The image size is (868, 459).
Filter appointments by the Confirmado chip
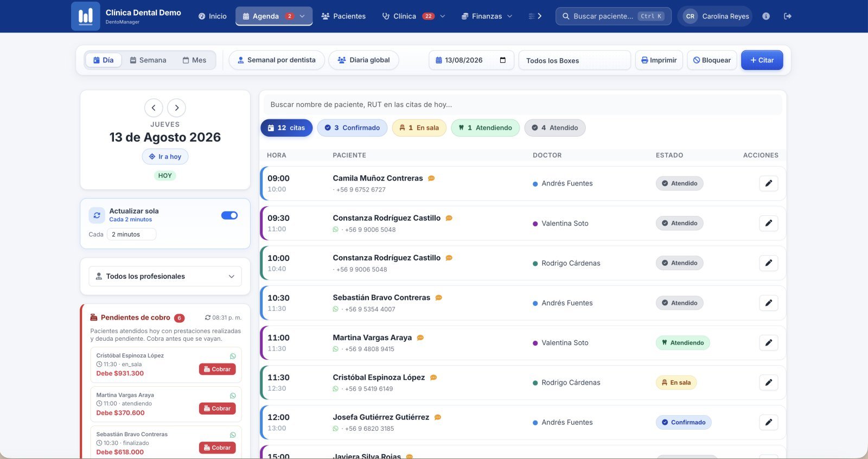click(x=352, y=128)
